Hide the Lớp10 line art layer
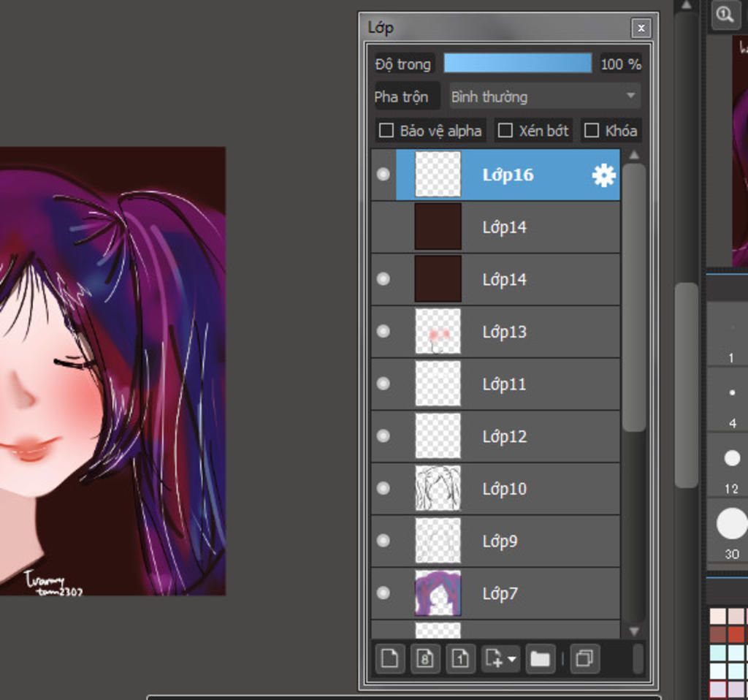 click(x=383, y=488)
